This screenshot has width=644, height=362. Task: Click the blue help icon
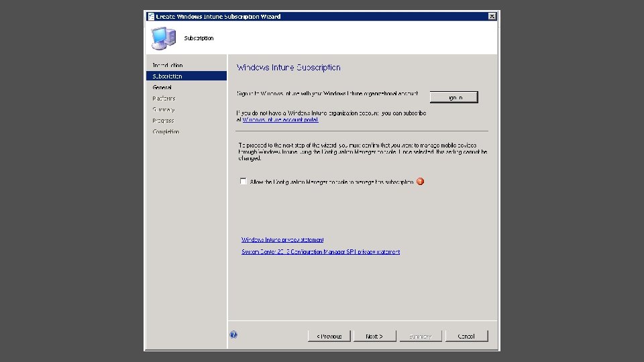233,335
